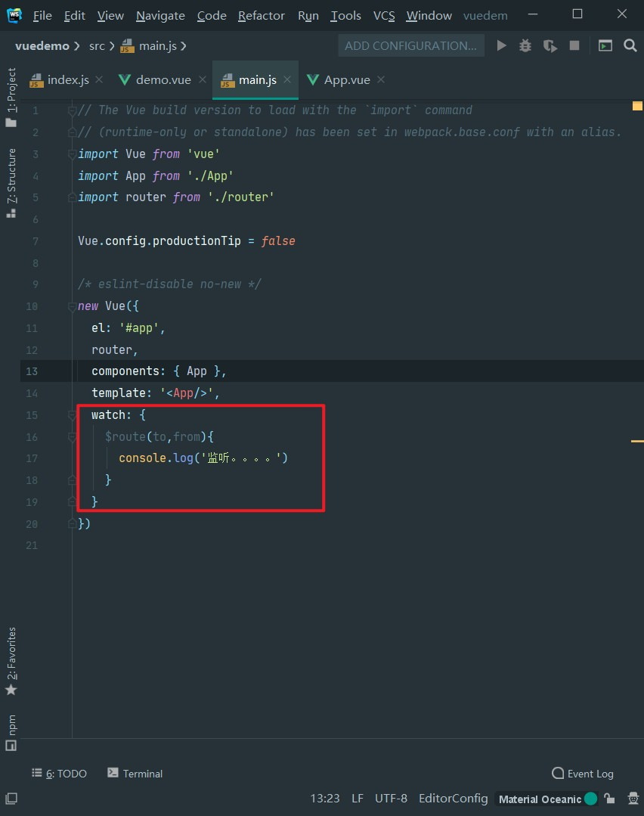
Task: Open the Edit menu
Action: [74, 16]
